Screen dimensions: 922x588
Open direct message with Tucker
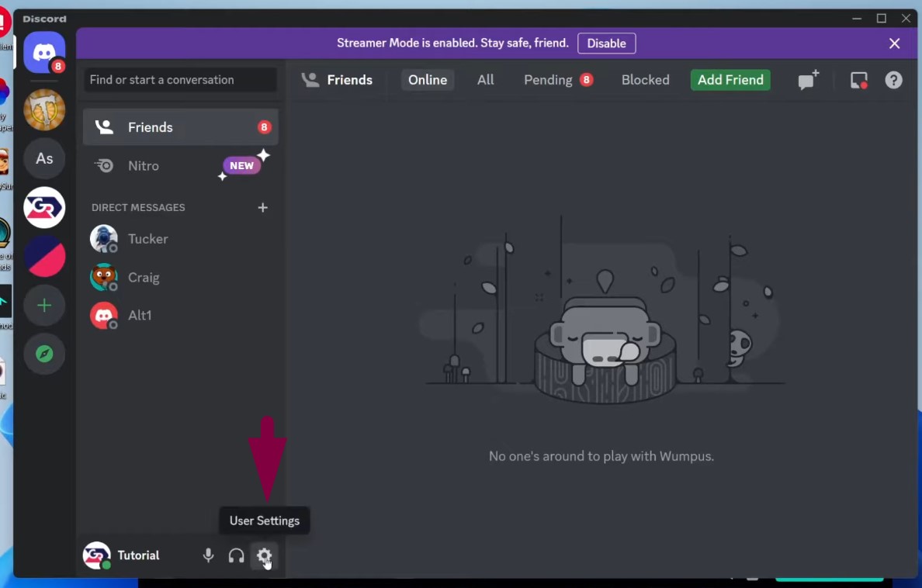(181, 239)
